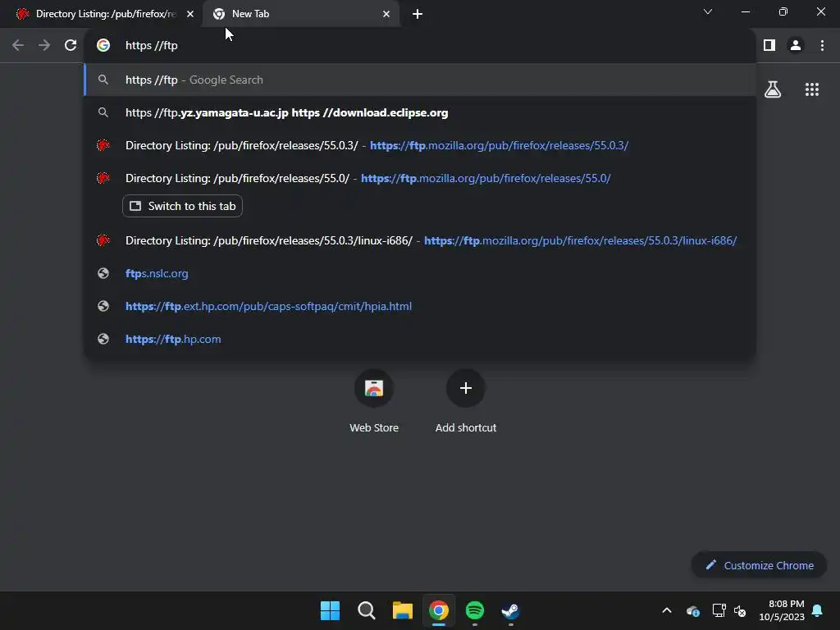
Task: Click the Mozilla favicon of the 55.0.3/linux-i686 row
Action: 103,240
